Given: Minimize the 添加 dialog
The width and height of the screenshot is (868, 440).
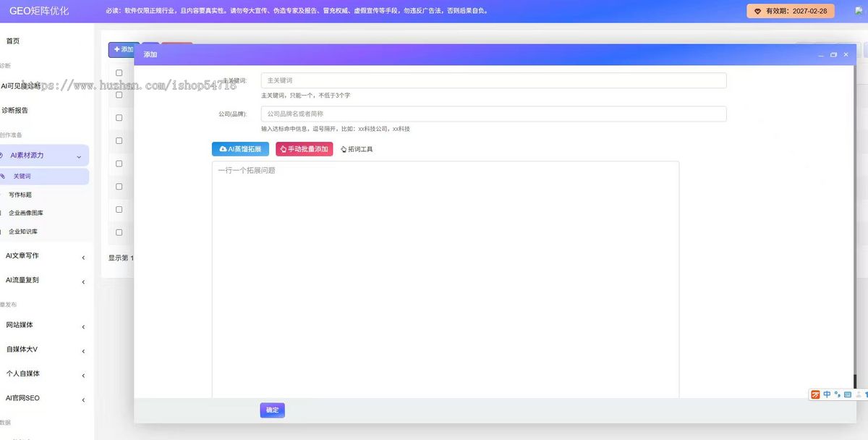Looking at the screenshot, I should pyautogui.click(x=821, y=55).
